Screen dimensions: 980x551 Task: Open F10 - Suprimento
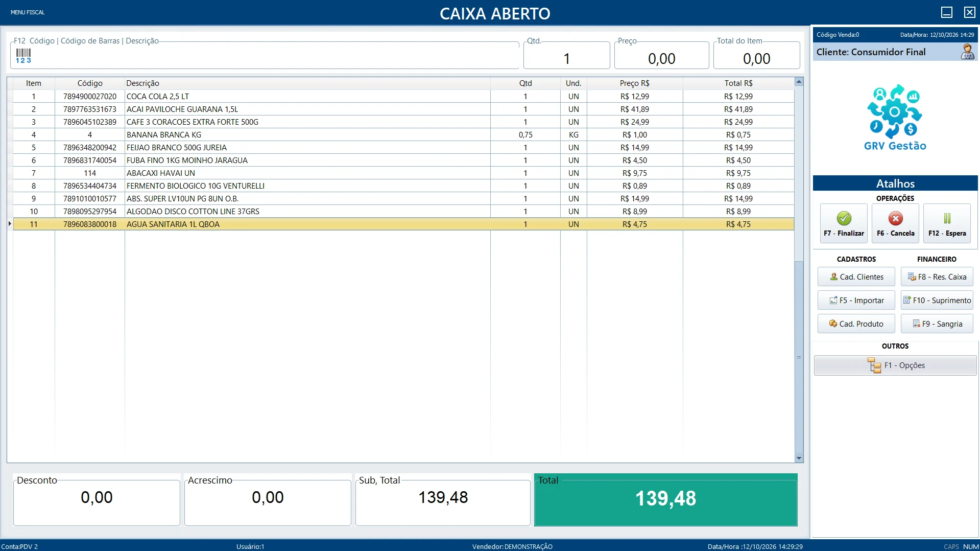[x=937, y=300]
